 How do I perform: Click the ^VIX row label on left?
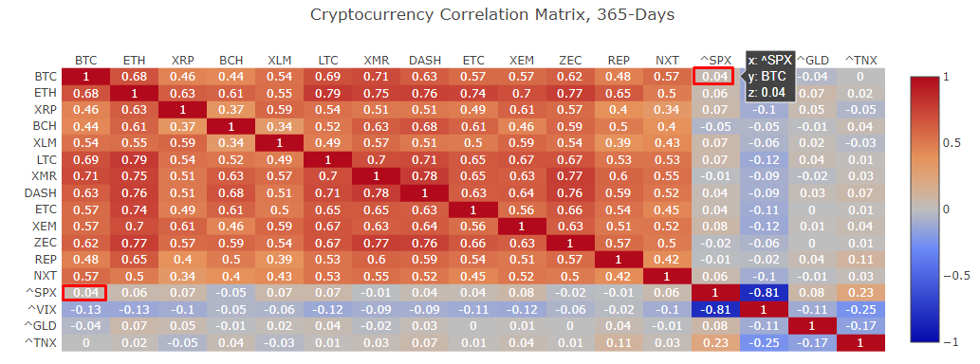[x=44, y=308]
